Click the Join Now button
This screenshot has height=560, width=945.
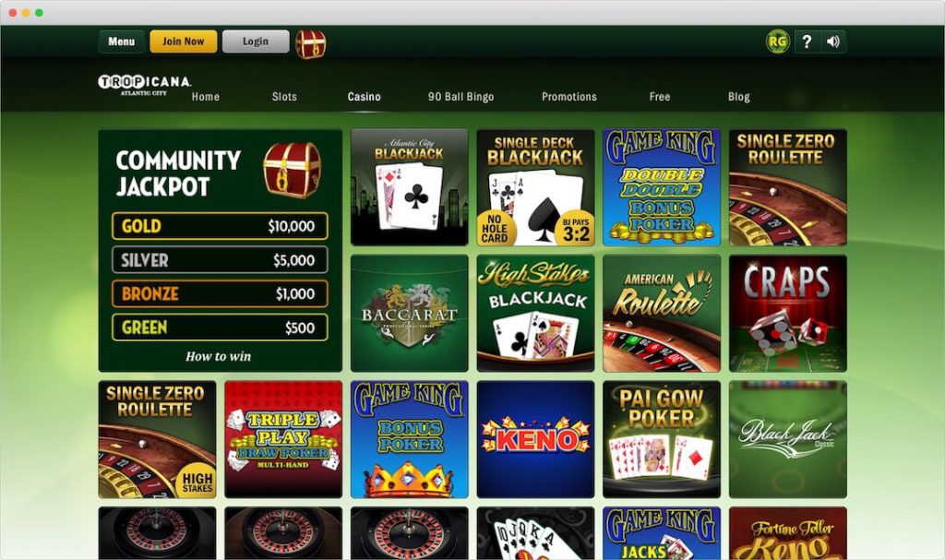(184, 42)
